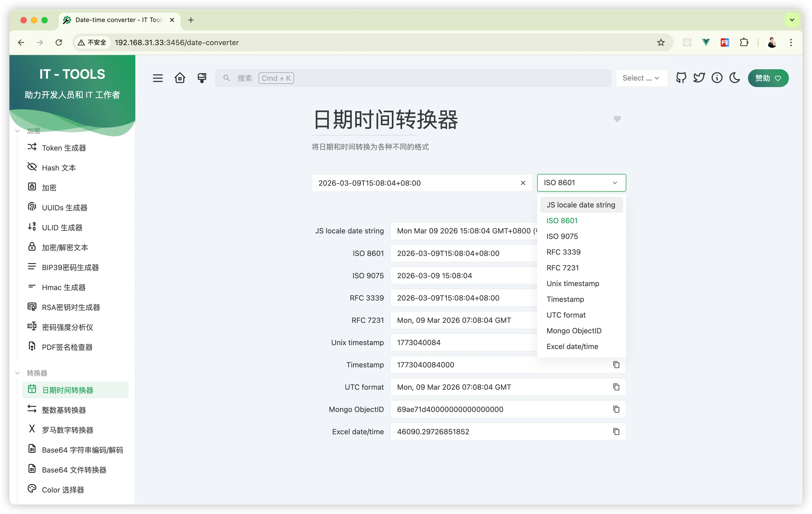Screen dimensions: 812x514
Task: Collapse the ISO 8601 format dropdown
Action: (x=581, y=183)
